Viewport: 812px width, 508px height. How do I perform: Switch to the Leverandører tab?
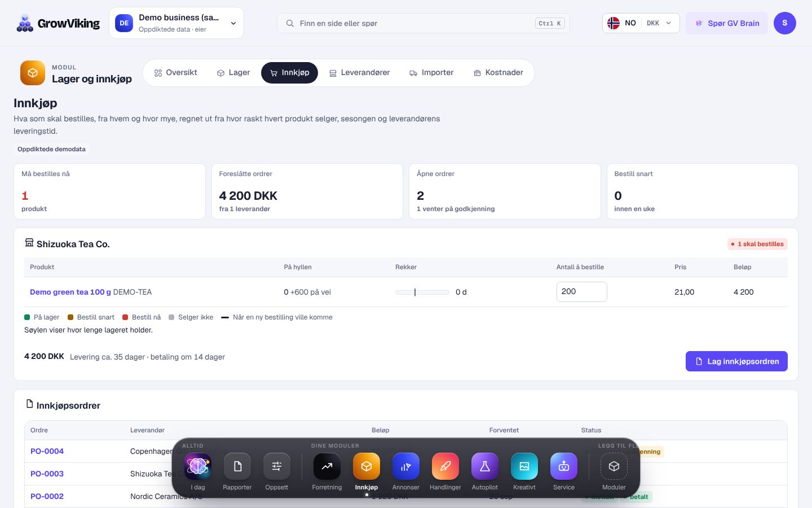pyautogui.click(x=359, y=73)
